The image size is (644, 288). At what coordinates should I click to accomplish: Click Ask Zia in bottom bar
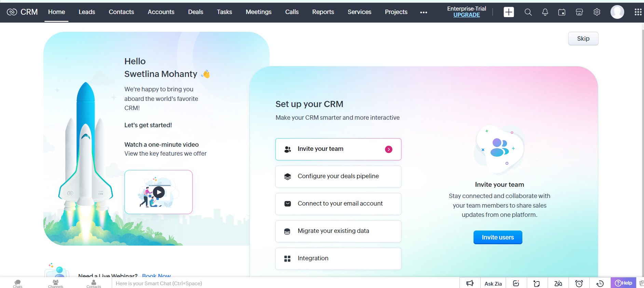[493, 284]
